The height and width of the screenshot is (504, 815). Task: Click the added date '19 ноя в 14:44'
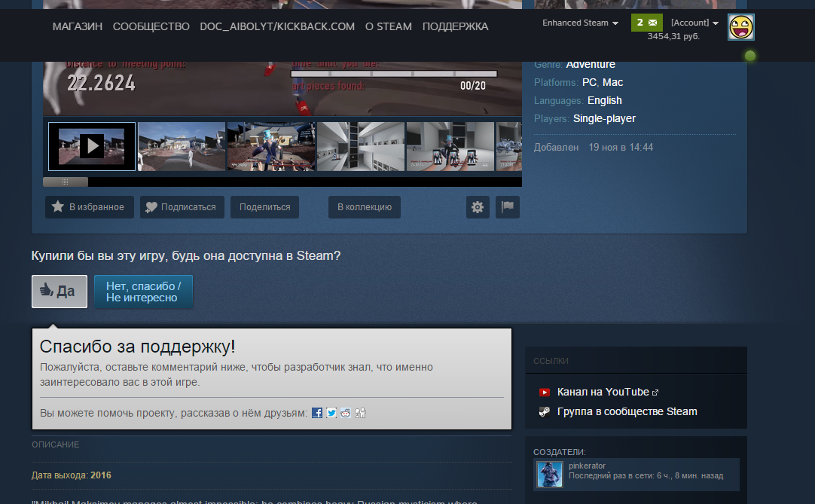click(x=621, y=148)
